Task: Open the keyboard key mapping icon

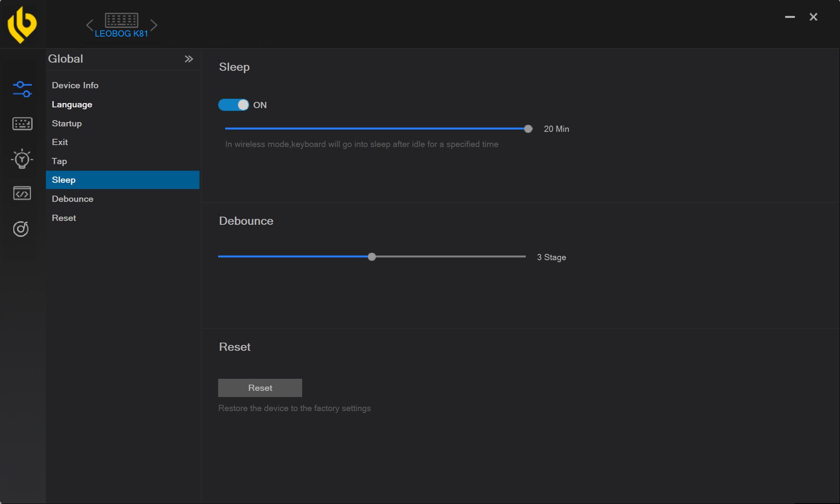Action: [x=22, y=124]
